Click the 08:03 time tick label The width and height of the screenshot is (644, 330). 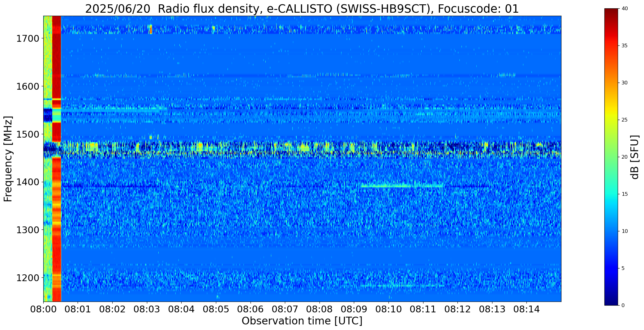point(147,309)
